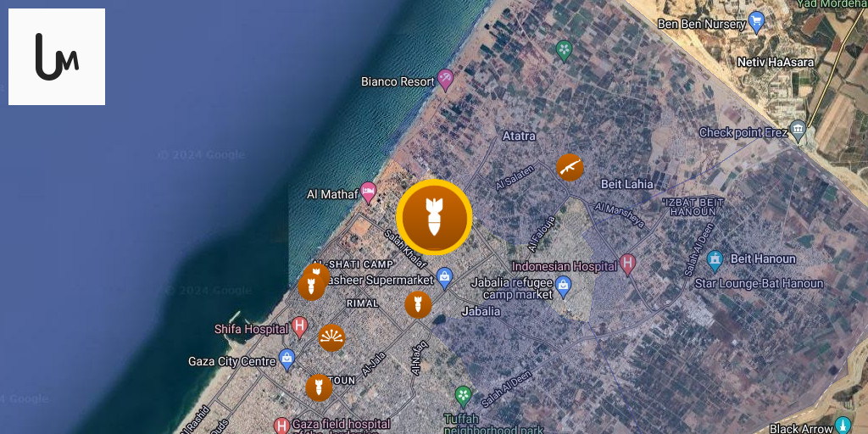Select the rifle marker near Beit Lahia

[x=570, y=168]
